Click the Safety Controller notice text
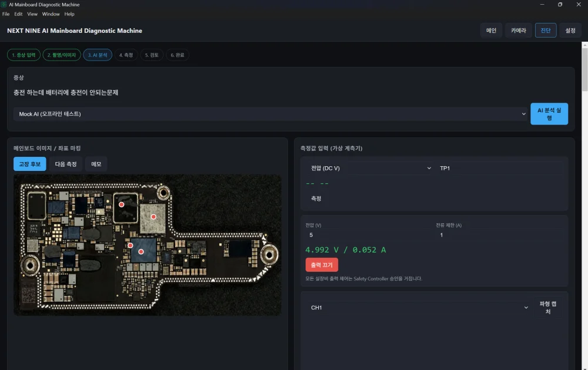This screenshot has height=370, width=588. [364, 278]
